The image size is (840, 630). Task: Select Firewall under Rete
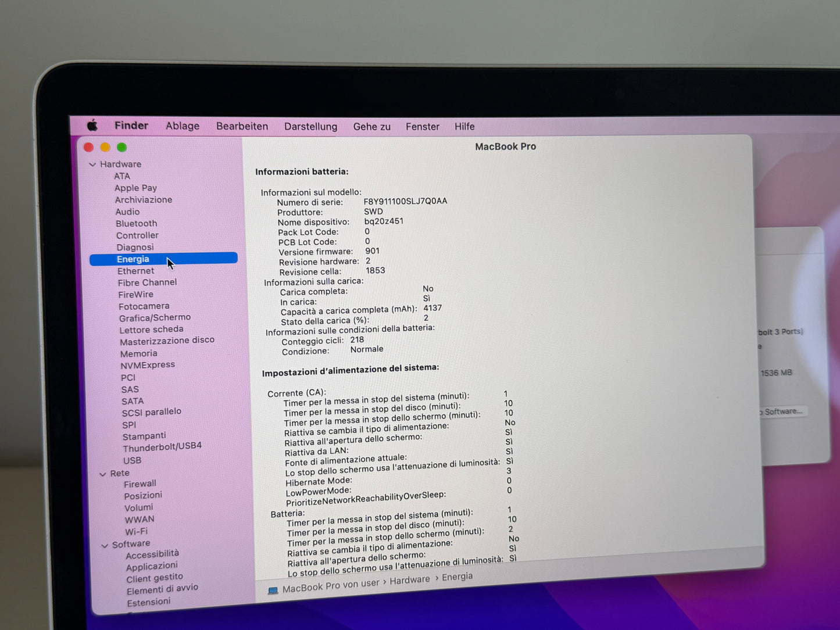point(140,484)
